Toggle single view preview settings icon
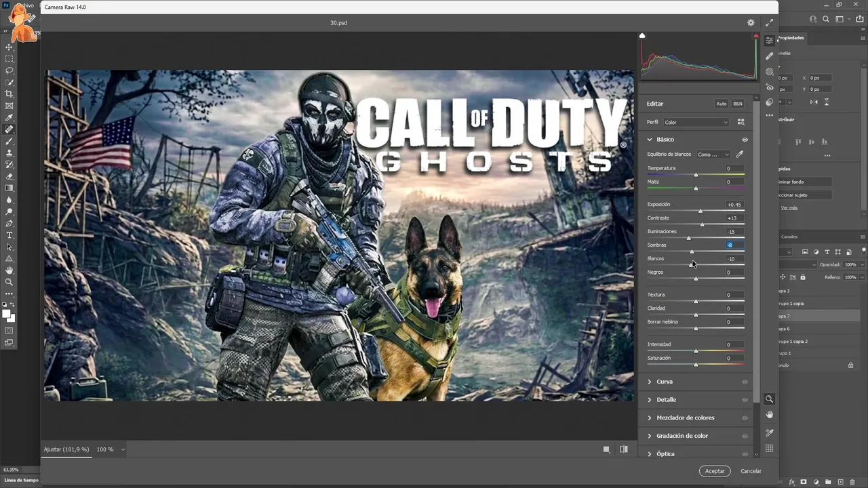The image size is (868, 488). click(606, 449)
